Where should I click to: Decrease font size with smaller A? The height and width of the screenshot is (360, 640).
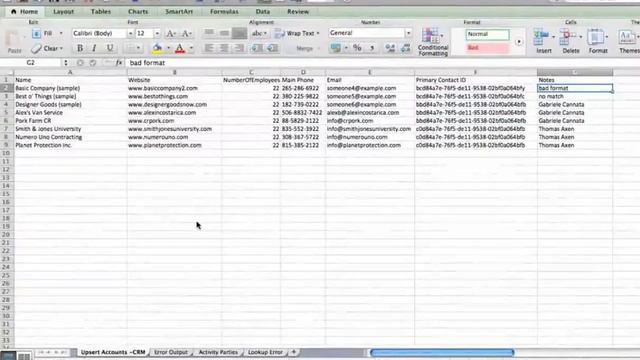point(186,33)
